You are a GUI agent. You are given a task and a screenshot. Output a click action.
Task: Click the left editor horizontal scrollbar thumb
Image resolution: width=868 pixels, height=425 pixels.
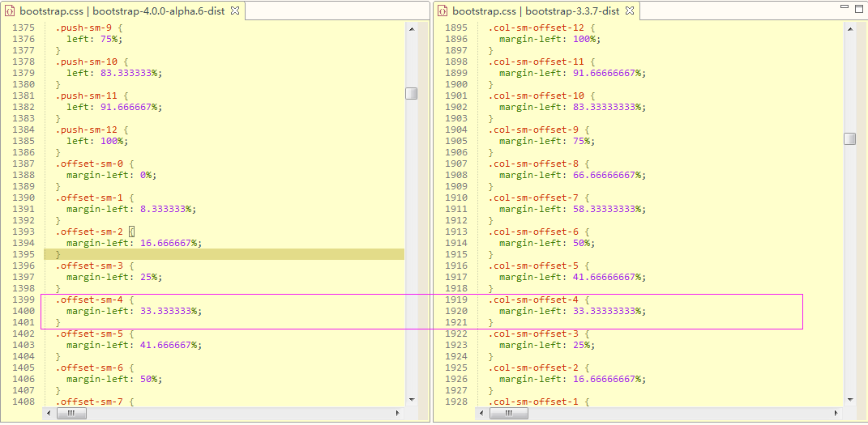tap(72, 413)
